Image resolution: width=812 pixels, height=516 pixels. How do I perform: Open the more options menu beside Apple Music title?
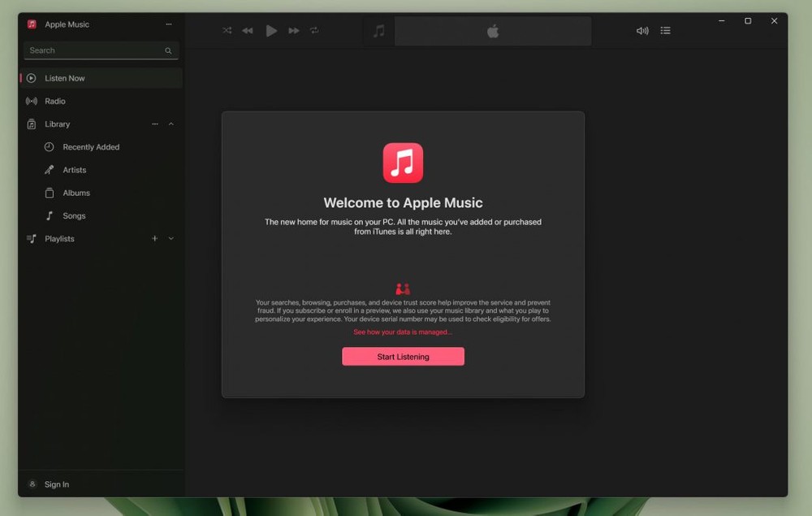169,24
